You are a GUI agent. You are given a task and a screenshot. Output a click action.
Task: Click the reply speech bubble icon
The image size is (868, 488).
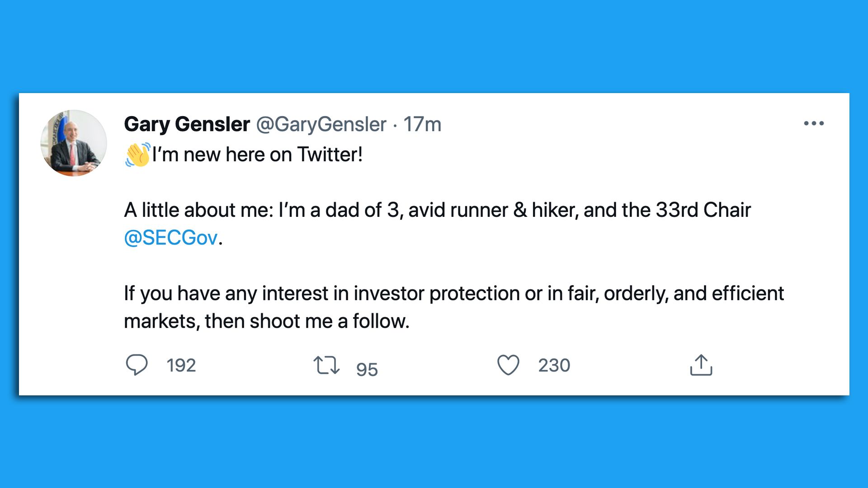click(x=136, y=365)
